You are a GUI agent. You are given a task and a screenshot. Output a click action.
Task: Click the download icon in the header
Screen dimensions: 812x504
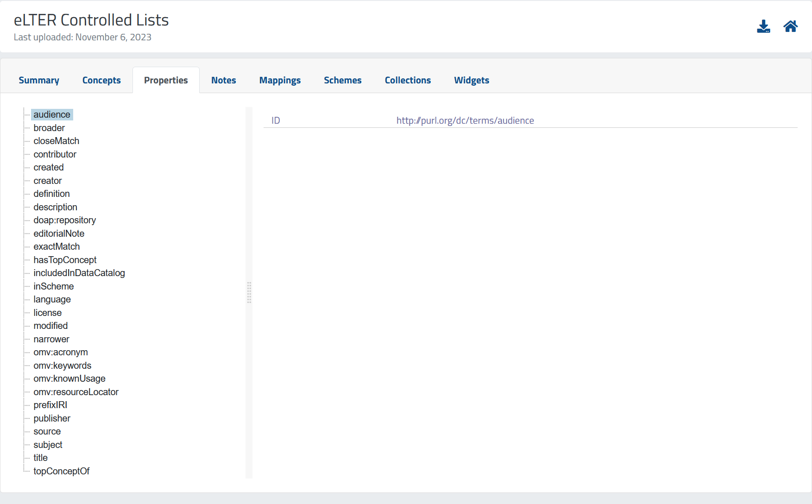point(764,26)
